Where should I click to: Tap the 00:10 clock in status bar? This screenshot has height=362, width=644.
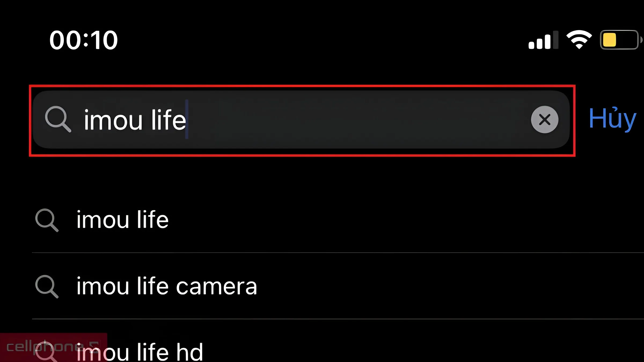pyautogui.click(x=83, y=40)
